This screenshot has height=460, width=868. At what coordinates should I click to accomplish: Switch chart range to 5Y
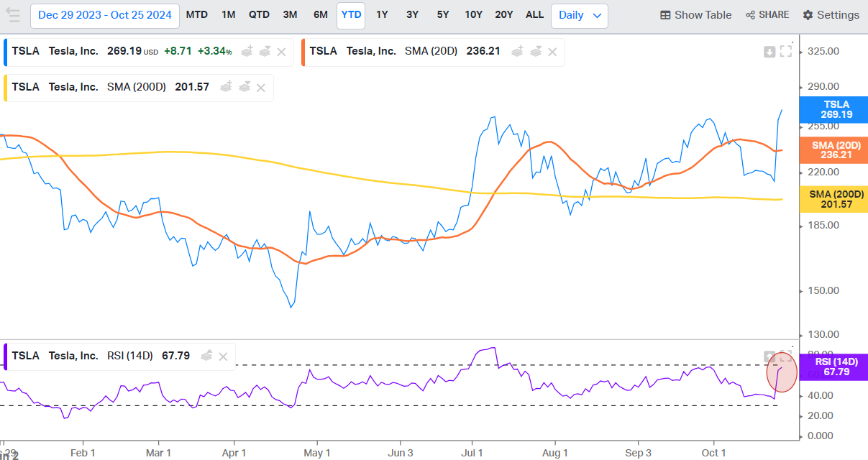(442, 15)
